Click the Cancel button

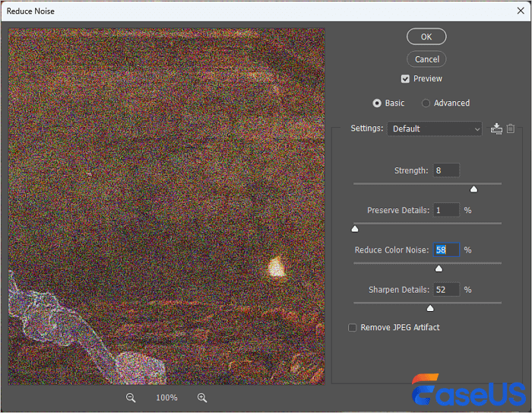[x=426, y=59]
